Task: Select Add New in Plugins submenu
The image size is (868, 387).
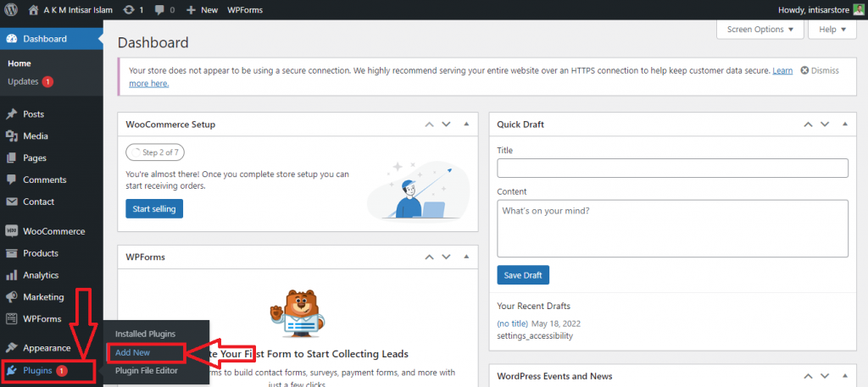Action: click(x=133, y=352)
